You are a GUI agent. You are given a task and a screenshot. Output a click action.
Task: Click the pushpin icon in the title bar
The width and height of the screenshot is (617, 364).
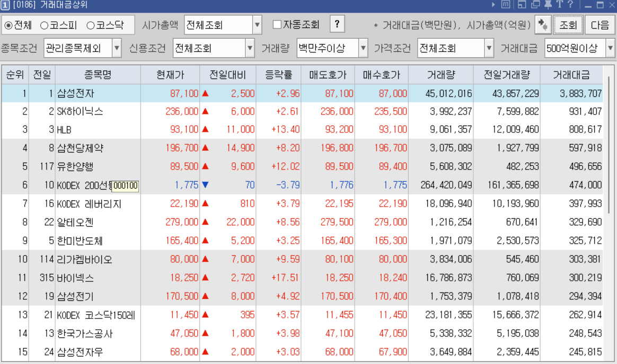pyautogui.click(x=548, y=5)
